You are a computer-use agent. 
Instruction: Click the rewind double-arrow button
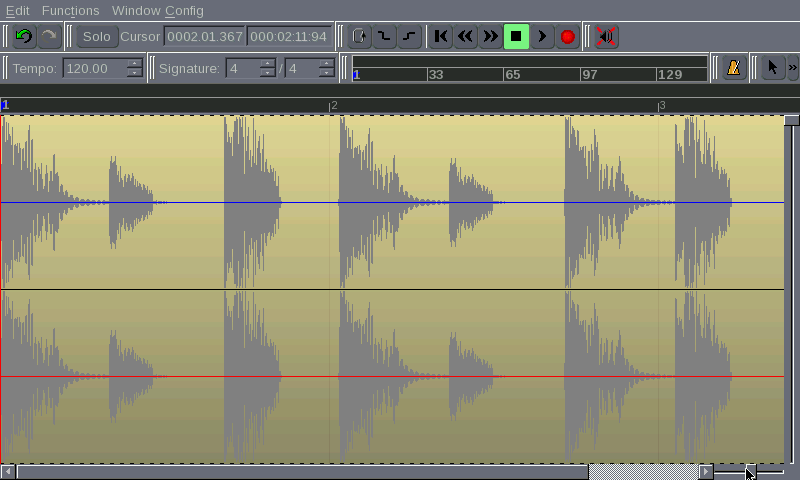click(465, 36)
